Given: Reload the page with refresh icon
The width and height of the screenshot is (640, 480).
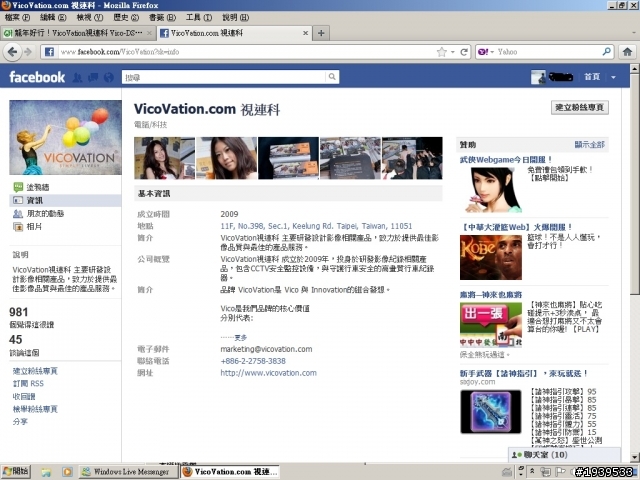Looking at the screenshot, I should tap(464, 52).
